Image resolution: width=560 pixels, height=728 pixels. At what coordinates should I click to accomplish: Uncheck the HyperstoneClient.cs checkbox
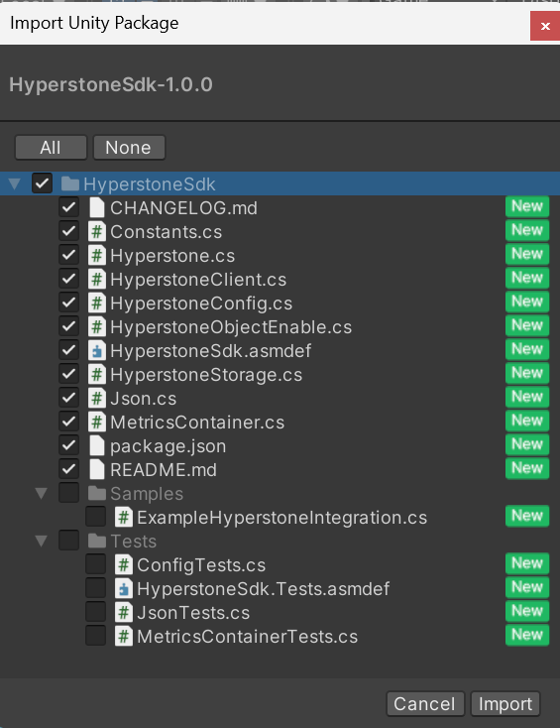click(68, 279)
